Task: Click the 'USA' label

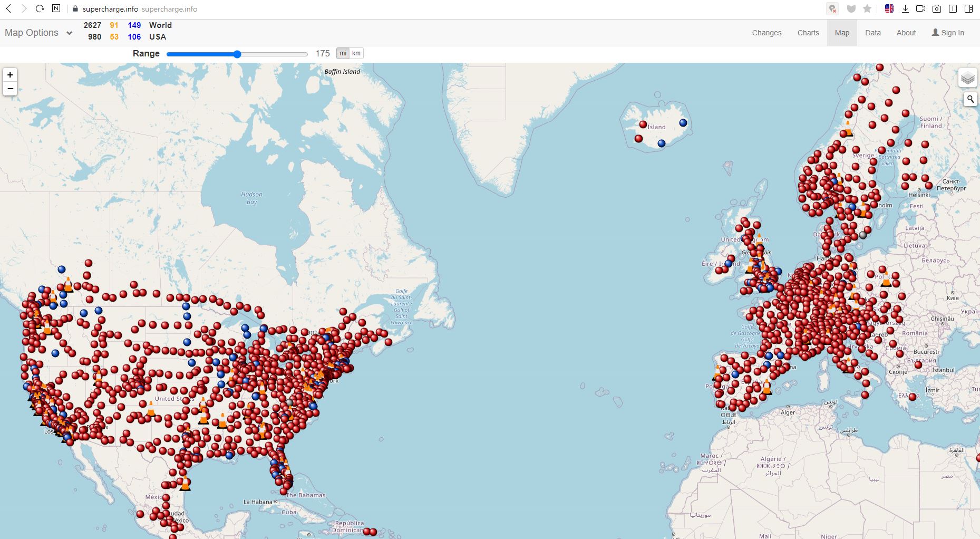Action: [158, 37]
